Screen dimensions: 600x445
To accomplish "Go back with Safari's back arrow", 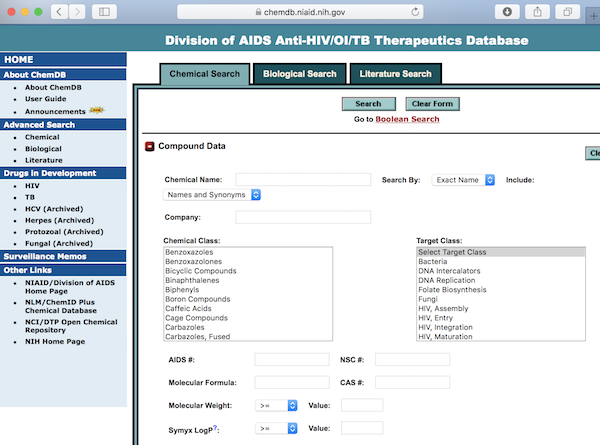I will pyautogui.click(x=59, y=12).
